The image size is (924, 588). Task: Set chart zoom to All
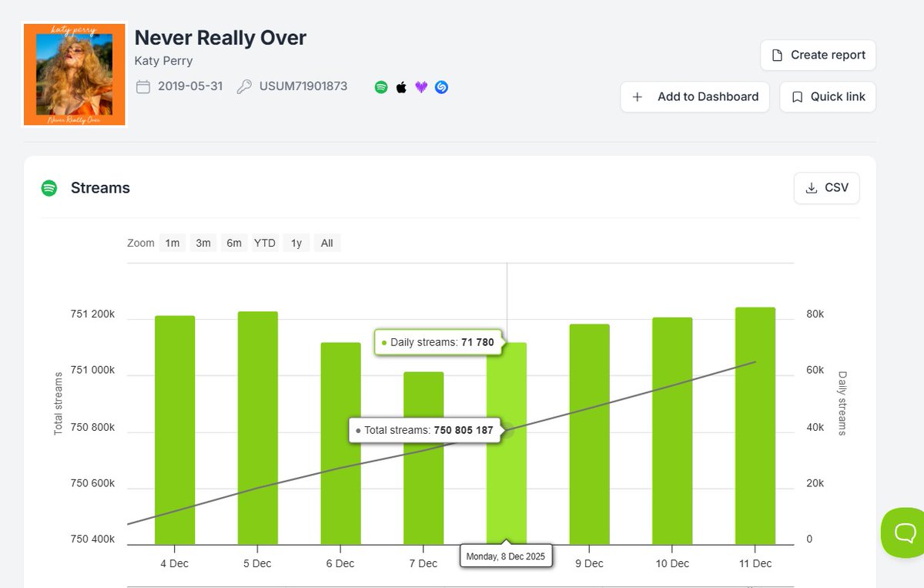pyautogui.click(x=327, y=243)
